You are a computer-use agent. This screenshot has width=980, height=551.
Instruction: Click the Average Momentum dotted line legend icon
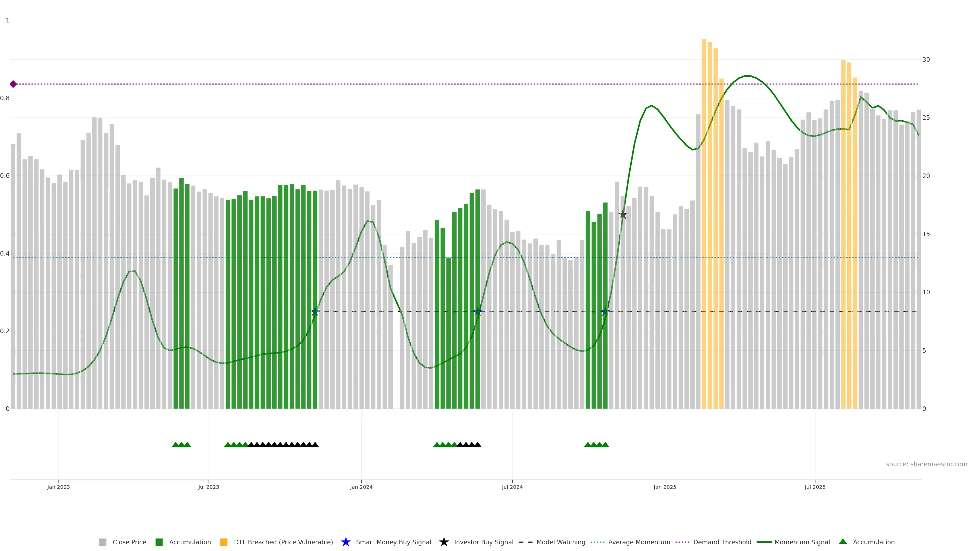597,542
